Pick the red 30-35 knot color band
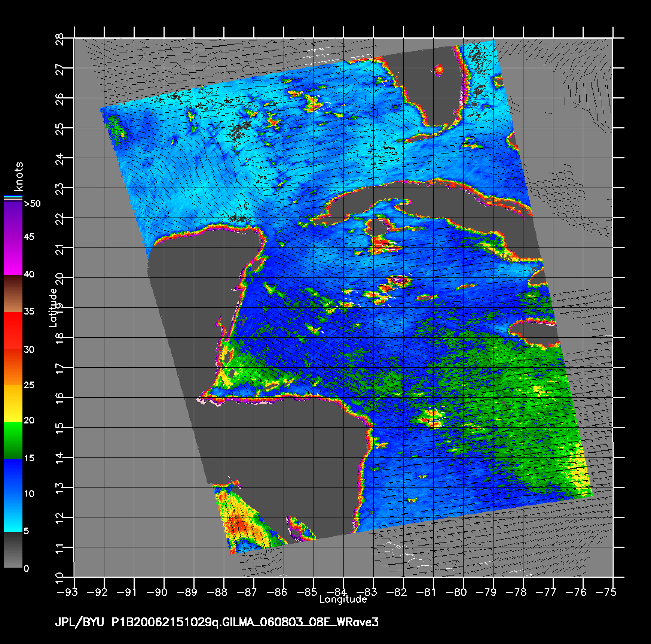Image resolution: width=651 pixels, height=644 pixels. click(x=13, y=331)
